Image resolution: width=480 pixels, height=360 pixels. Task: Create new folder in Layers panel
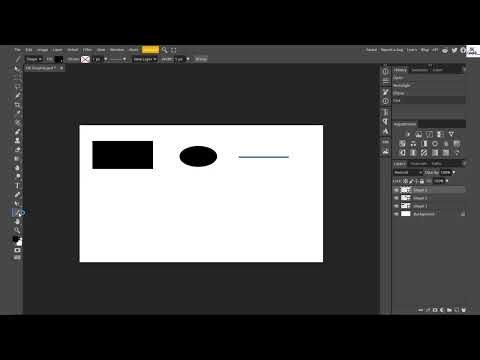tap(449, 310)
